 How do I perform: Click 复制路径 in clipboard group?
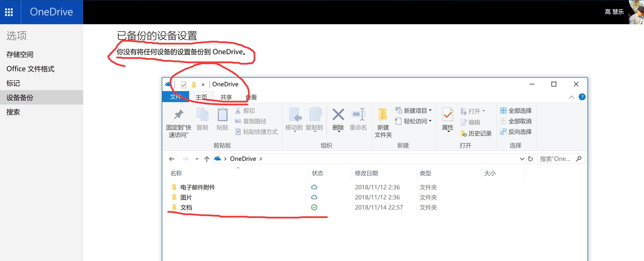(x=250, y=121)
